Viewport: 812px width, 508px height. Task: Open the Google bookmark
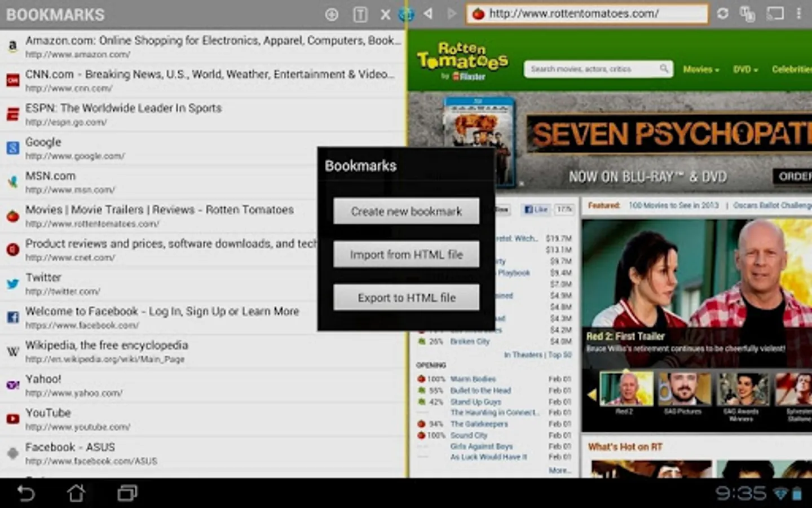158,148
